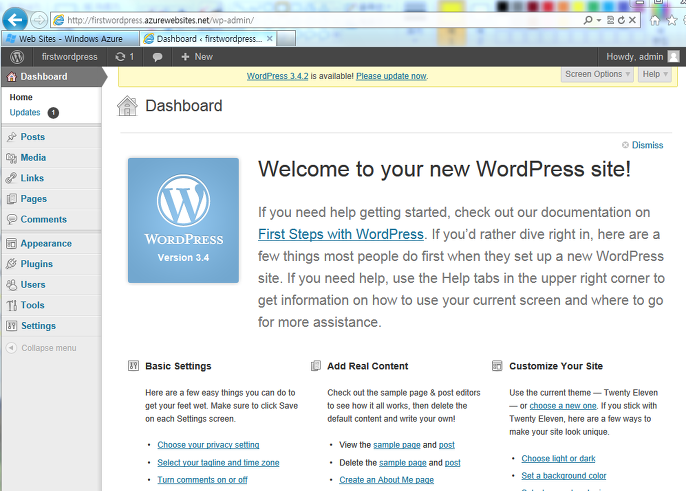Click the Links chain icon in sidebar
This screenshot has height=491, width=686.
pos(11,178)
